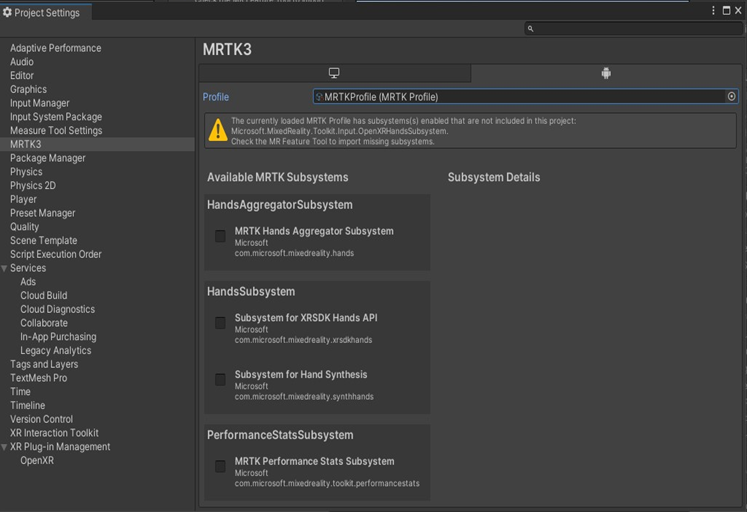Open Package Manager settings

[48, 158]
